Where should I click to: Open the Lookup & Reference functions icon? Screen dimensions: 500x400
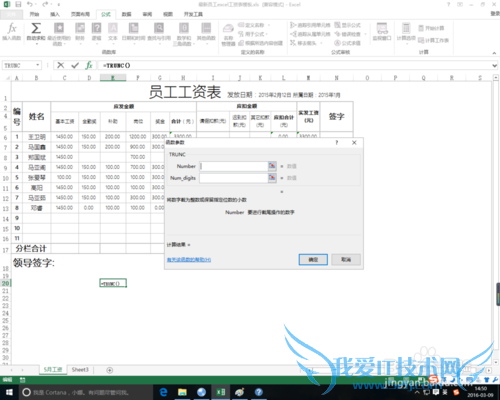(159, 28)
